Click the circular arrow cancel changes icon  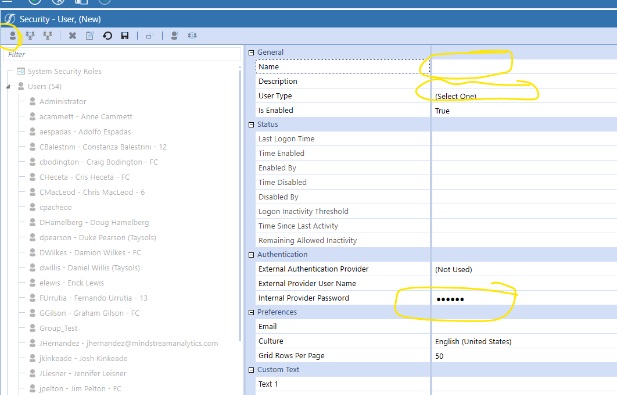[107, 36]
